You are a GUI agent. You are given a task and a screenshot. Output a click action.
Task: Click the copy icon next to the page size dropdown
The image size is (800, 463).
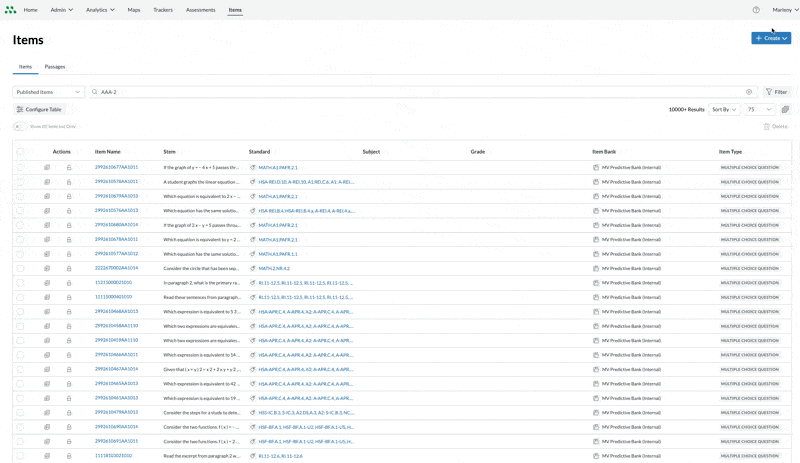tap(785, 110)
